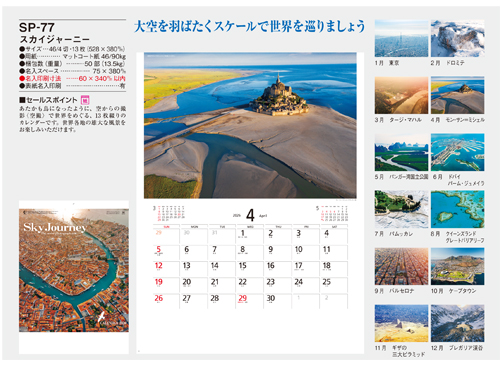
Task: Click the August Great Barrier Reef thumbnail
Action: pyautogui.click(x=457, y=209)
